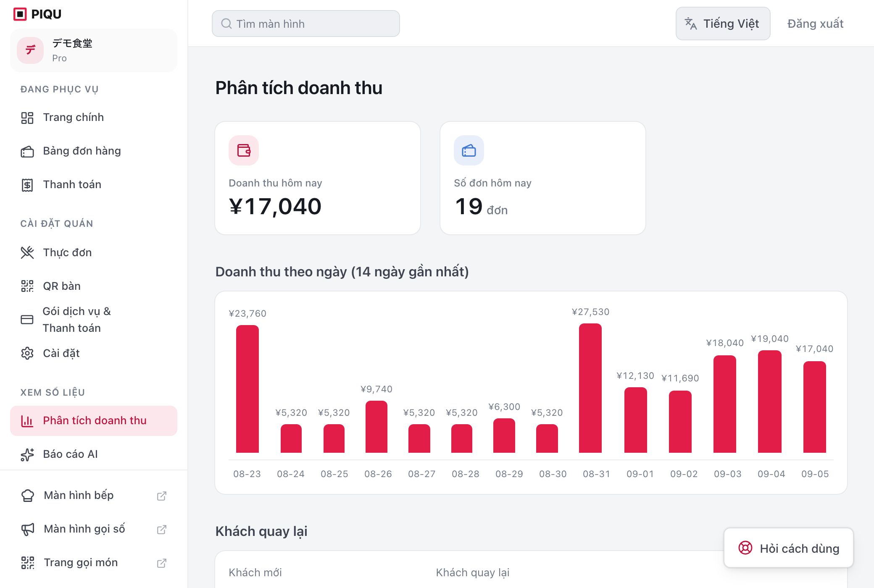The width and height of the screenshot is (874, 588).
Task: Click the ¥17,040 today's revenue value
Action: pos(275,206)
